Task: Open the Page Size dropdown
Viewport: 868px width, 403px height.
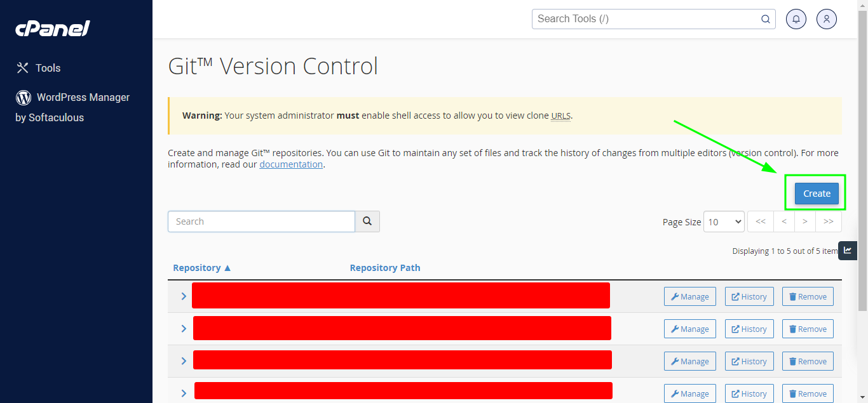Action: click(724, 221)
